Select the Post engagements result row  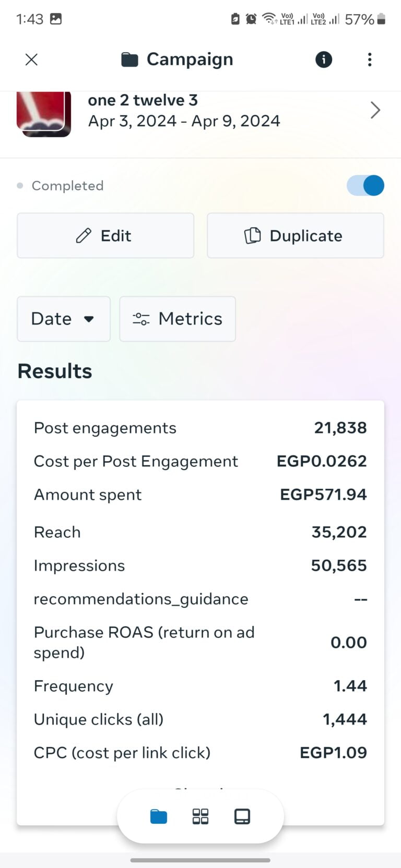point(200,428)
